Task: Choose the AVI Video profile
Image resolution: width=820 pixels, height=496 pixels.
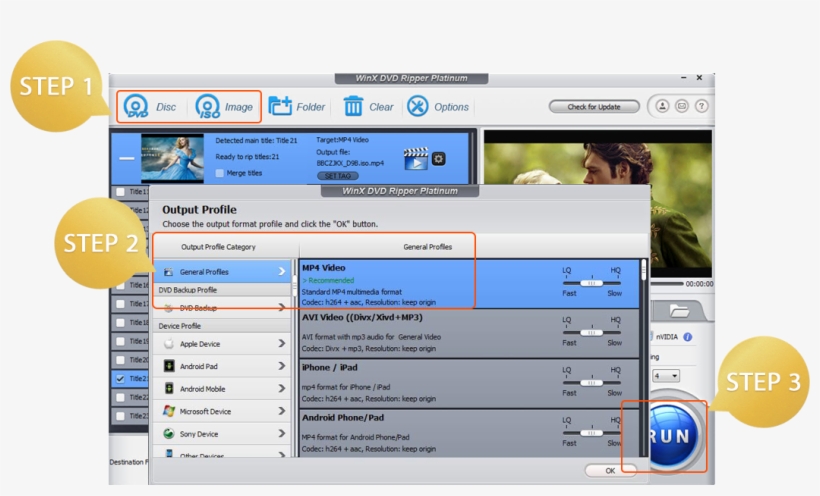Action: tap(469, 334)
